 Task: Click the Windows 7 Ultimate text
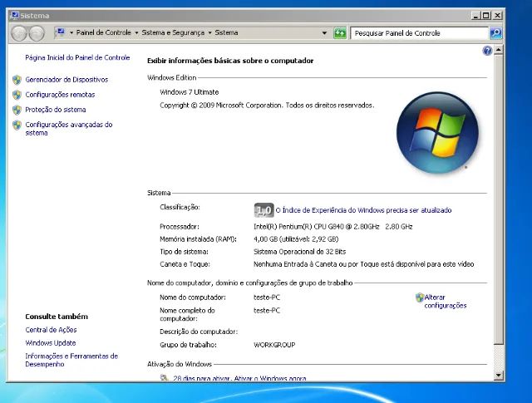(190, 92)
